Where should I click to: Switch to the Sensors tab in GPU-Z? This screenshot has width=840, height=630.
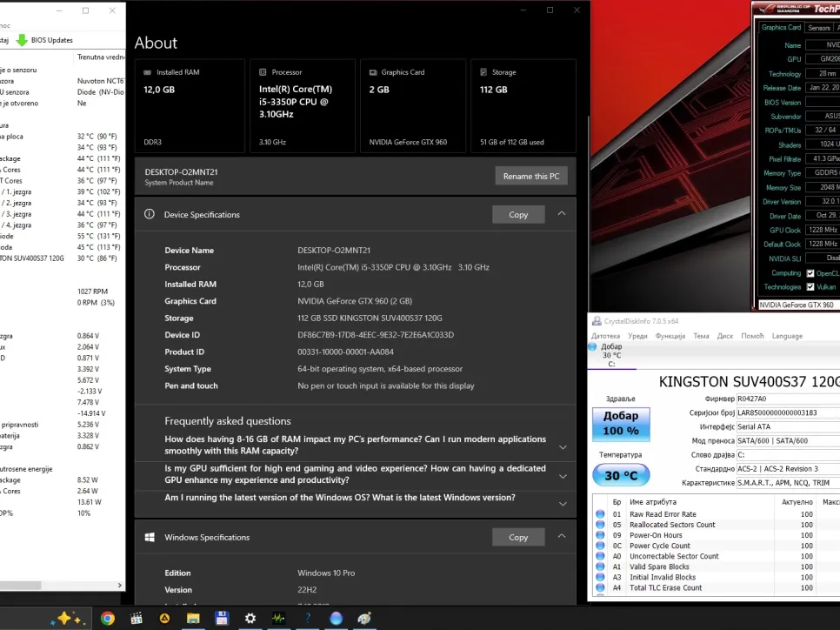tap(819, 28)
